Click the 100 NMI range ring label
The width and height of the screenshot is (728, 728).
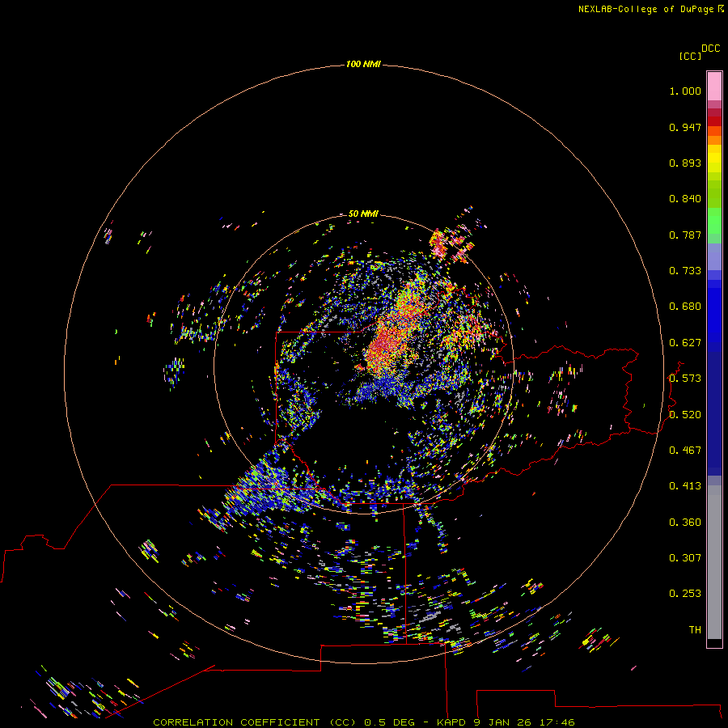(x=363, y=64)
